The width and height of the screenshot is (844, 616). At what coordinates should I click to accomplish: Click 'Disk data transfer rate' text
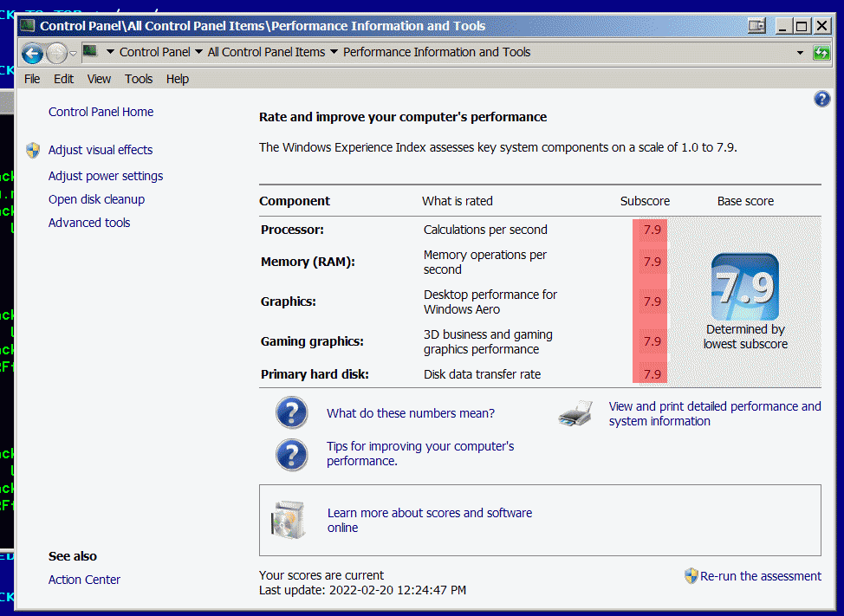pyautogui.click(x=483, y=374)
